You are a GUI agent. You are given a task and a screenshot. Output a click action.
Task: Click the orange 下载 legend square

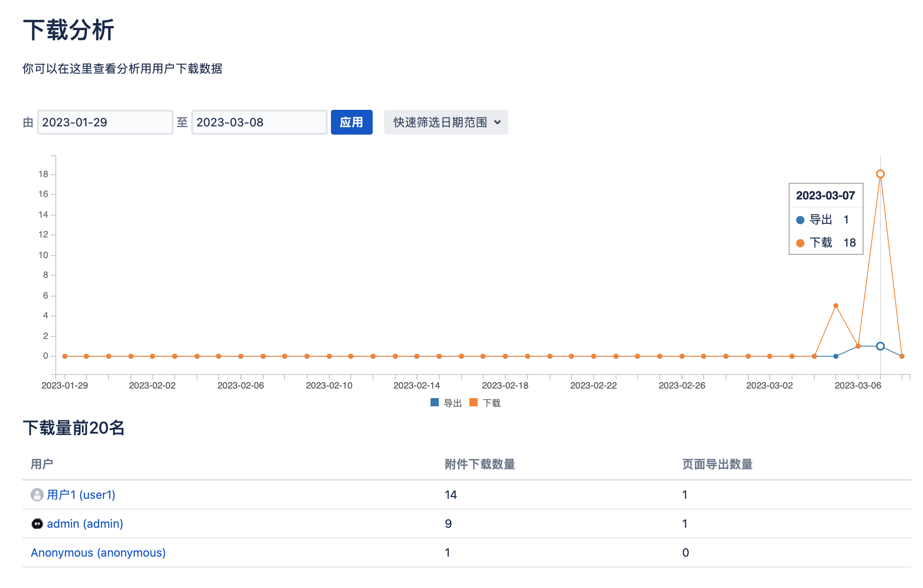point(473,403)
